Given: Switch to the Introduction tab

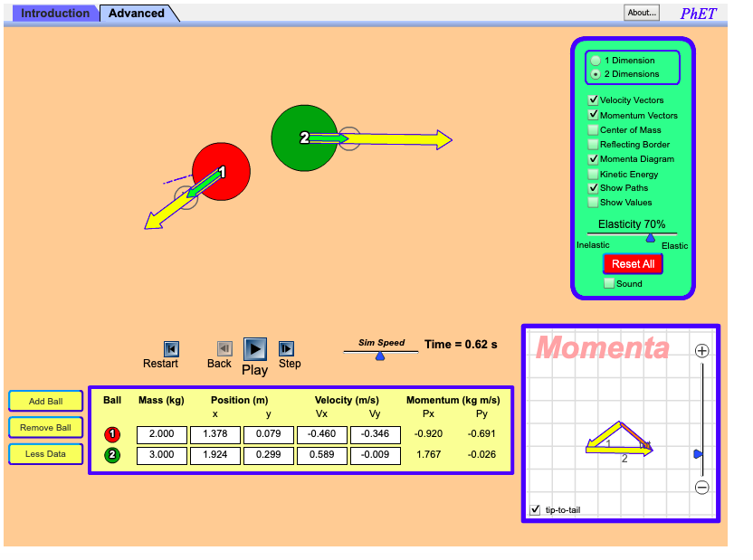Looking at the screenshot, I should (x=56, y=14).
